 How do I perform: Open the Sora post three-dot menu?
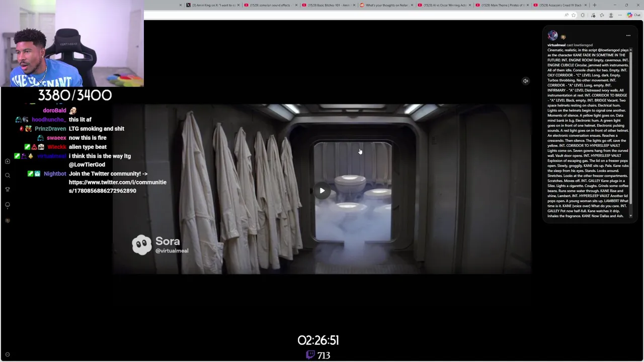click(x=628, y=36)
